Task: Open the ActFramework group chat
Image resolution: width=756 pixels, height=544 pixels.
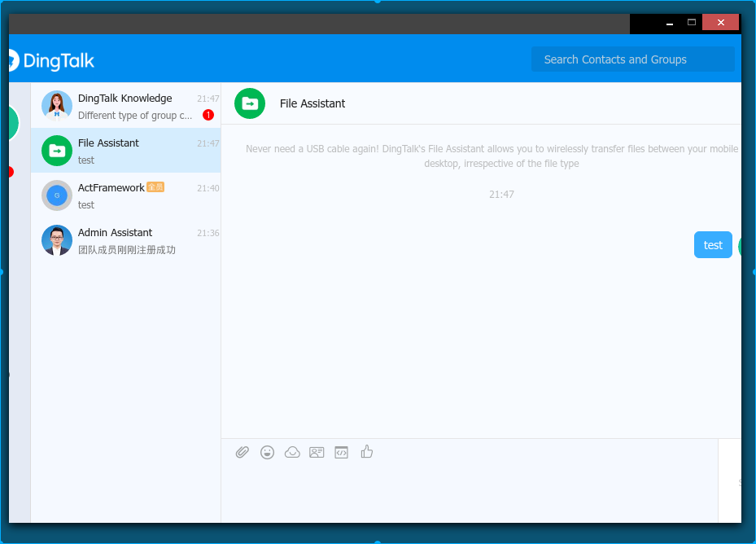Action: coord(126,195)
